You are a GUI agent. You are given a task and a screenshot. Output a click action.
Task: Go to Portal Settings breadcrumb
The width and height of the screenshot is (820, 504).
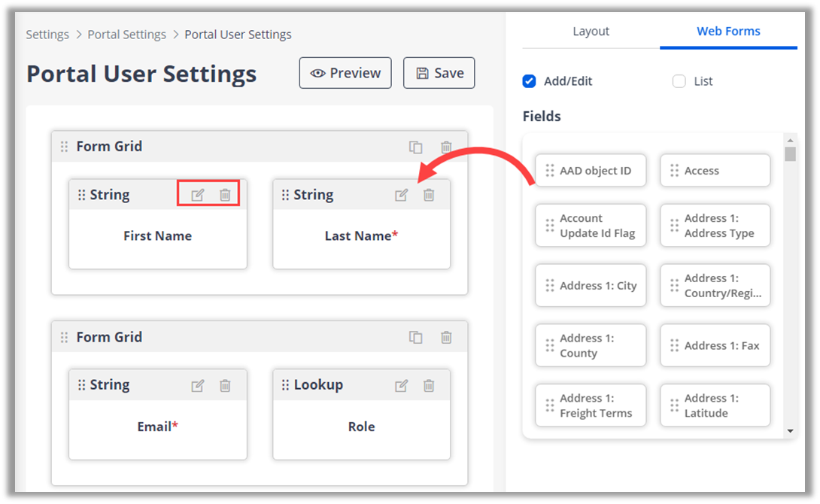(126, 35)
